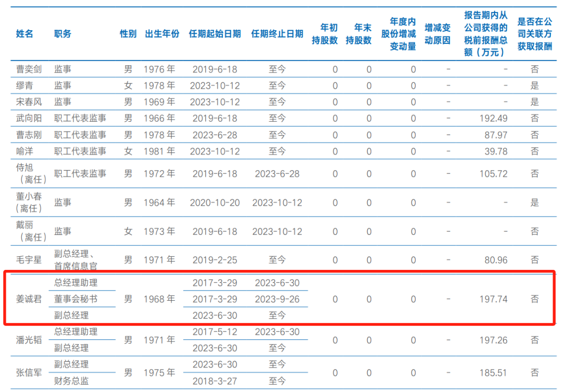This screenshot has height=392, width=564.
Task: Click the 出生年份 header
Action: [162, 34]
